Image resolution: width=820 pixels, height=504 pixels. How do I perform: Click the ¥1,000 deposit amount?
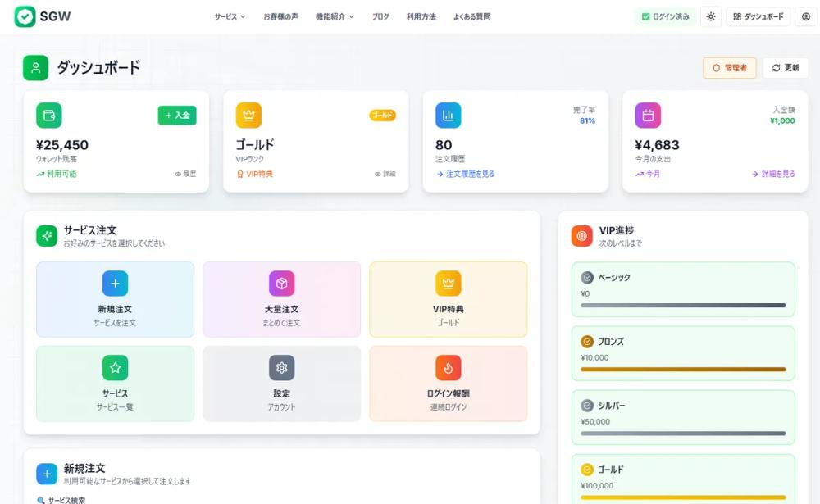click(x=782, y=120)
